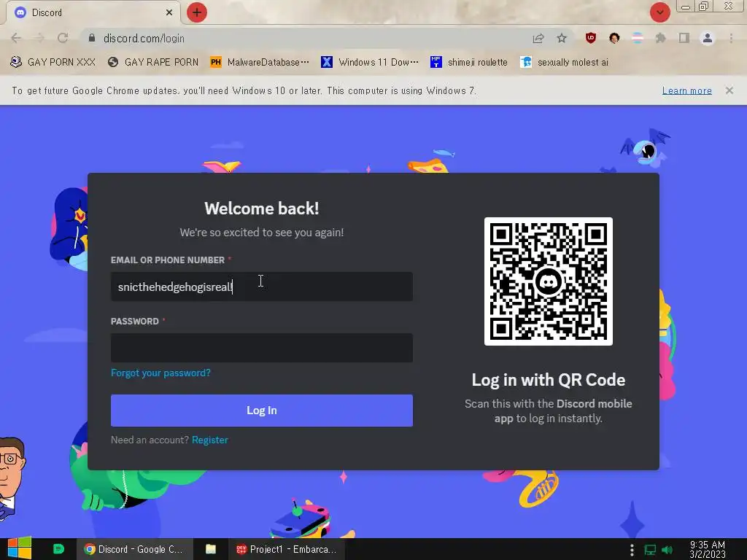Image resolution: width=747 pixels, height=560 pixels.
Task: Minimize the Chrome window
Action: point(686,7)
